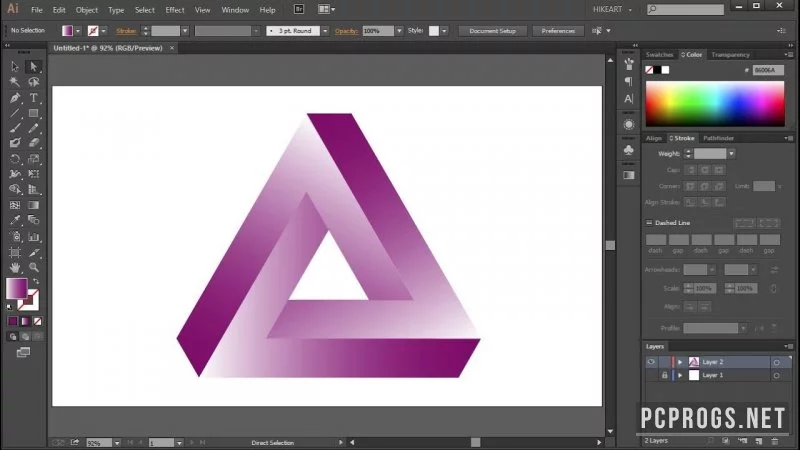Select the Paintbrush tool
Image resolution: width=800 pixels, height=450 pixels.
point(14,128)
